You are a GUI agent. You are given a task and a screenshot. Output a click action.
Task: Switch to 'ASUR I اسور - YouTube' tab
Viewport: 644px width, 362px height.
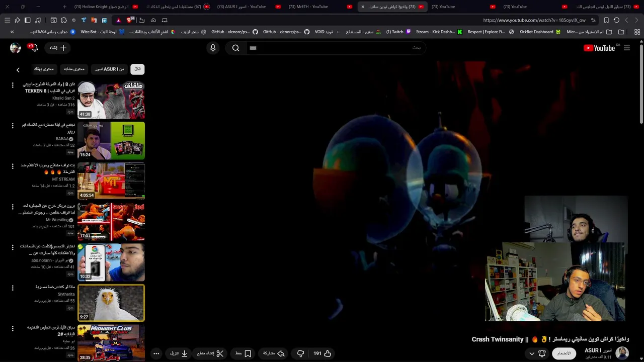(x=248, y=7)
